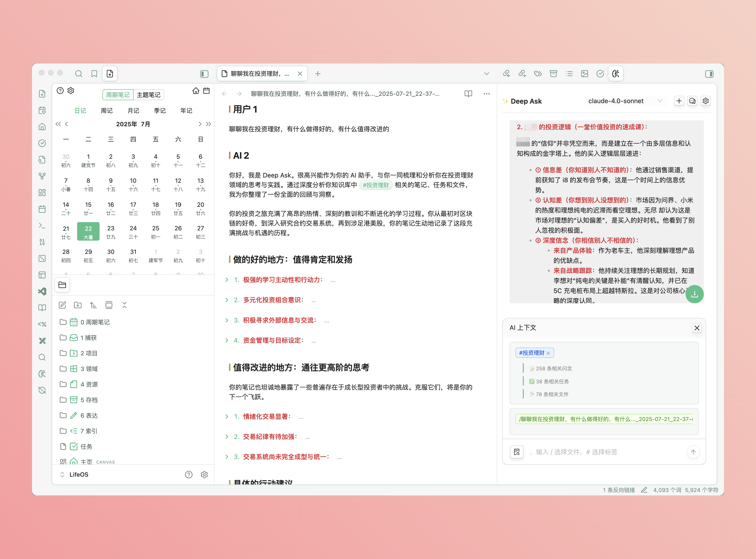Open Deep Ask settings gear icon
This screenshot has height=559, width=756.
[x=706, y=101]
